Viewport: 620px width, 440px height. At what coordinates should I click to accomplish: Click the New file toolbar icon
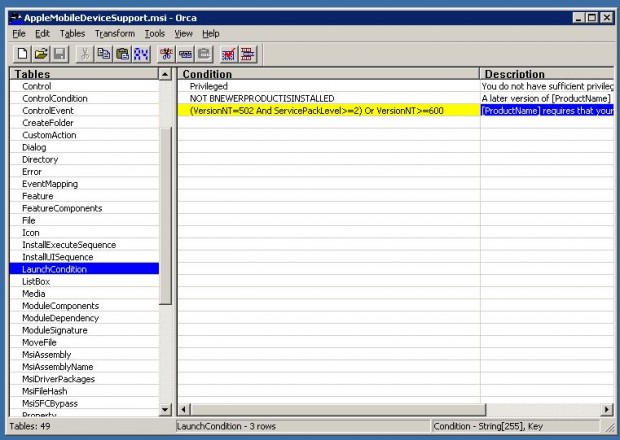[x=21, y=53]
